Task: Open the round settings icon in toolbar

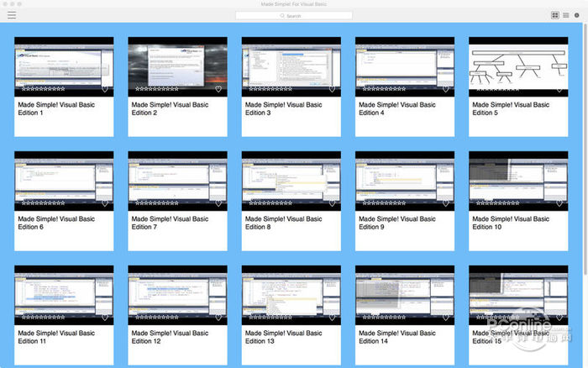Action: point(577,15)
